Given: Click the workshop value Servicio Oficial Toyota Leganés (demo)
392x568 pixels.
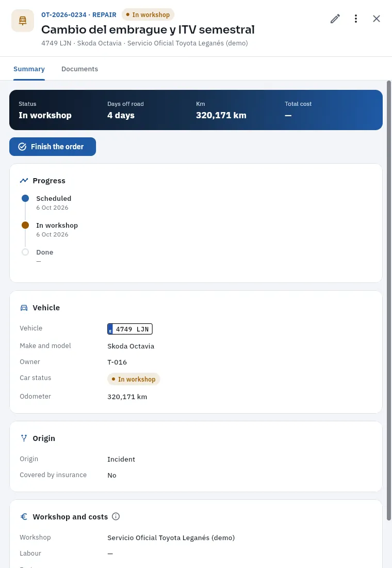Looking at the screenshot, I should [171, 538].
